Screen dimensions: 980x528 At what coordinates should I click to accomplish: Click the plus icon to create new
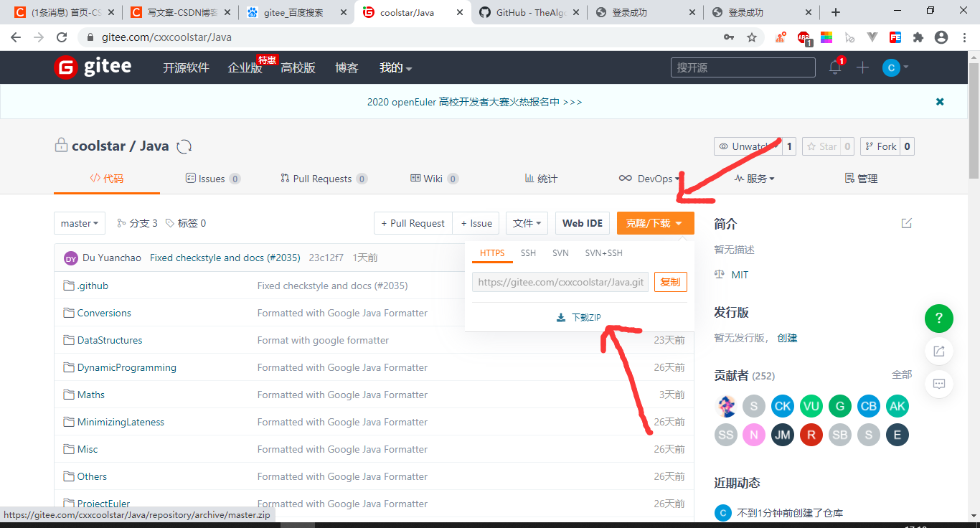click(x=862, y=67)
